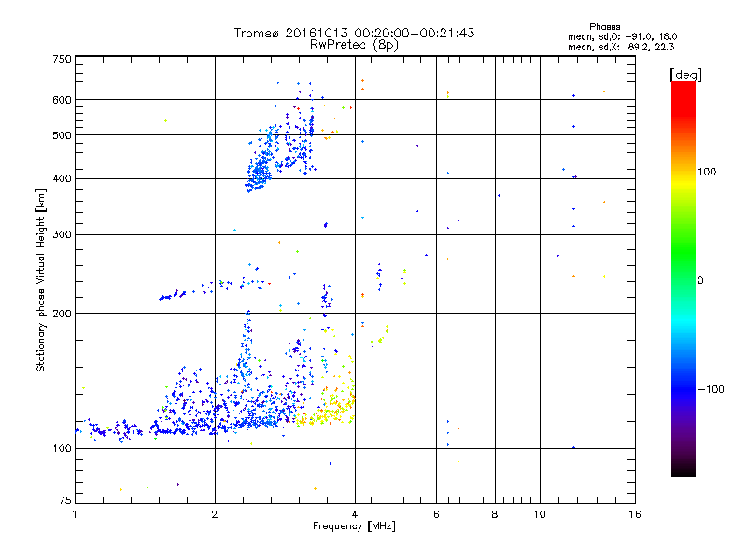Viewport: 747px width, 560px height.
Task: Click the x-axis '1' tick label
Action: click(x=75, y=514)
